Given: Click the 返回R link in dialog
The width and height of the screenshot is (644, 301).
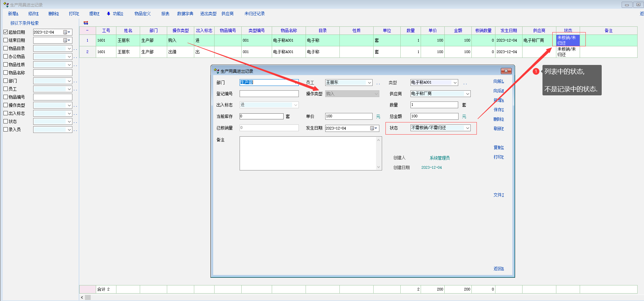Looking at the screenshot, I should tap(498, 269).
